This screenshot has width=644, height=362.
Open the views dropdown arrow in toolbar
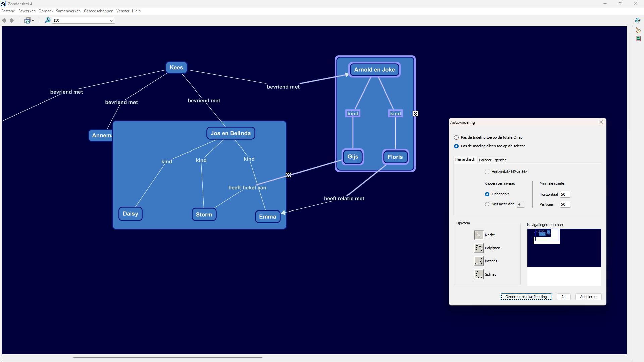pos(33,21)
